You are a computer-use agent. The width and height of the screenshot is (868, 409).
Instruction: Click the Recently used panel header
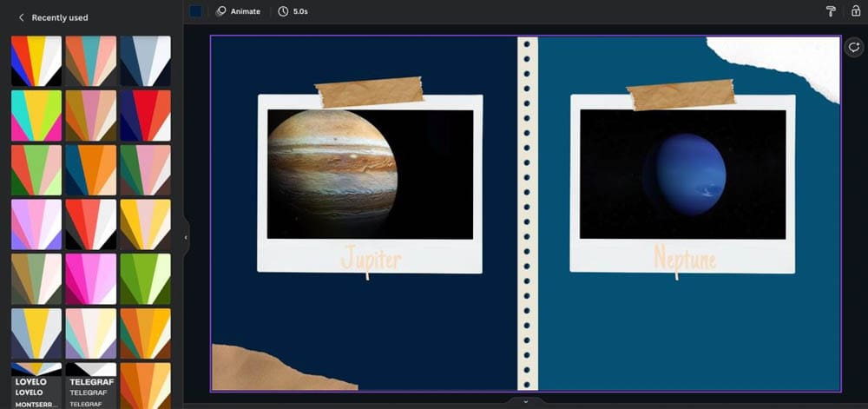coord(59,17)
